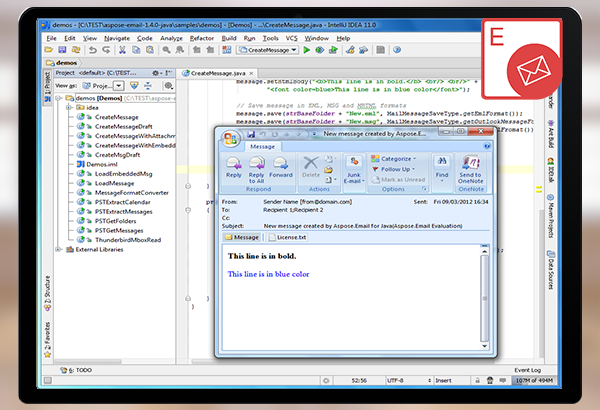Open the CreateMessage run configuration dropdown
Screen dimensions: 600x410
[x=294, y=50]
